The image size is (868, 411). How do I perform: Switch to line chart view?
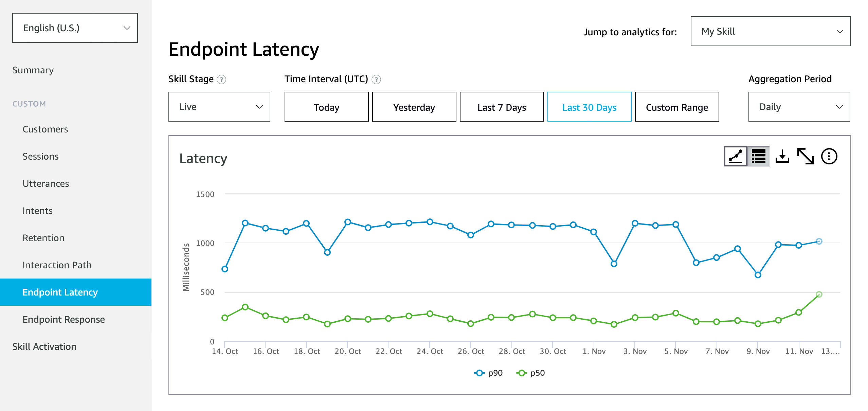(x=735, y=157)
